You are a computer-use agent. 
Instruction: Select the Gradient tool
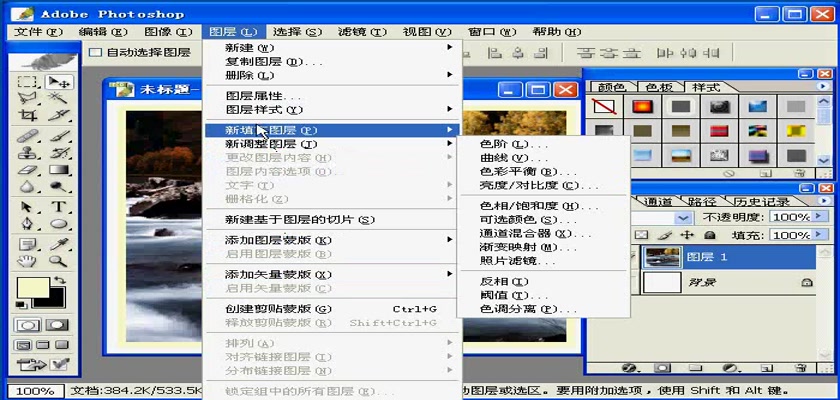click(58, 170)
